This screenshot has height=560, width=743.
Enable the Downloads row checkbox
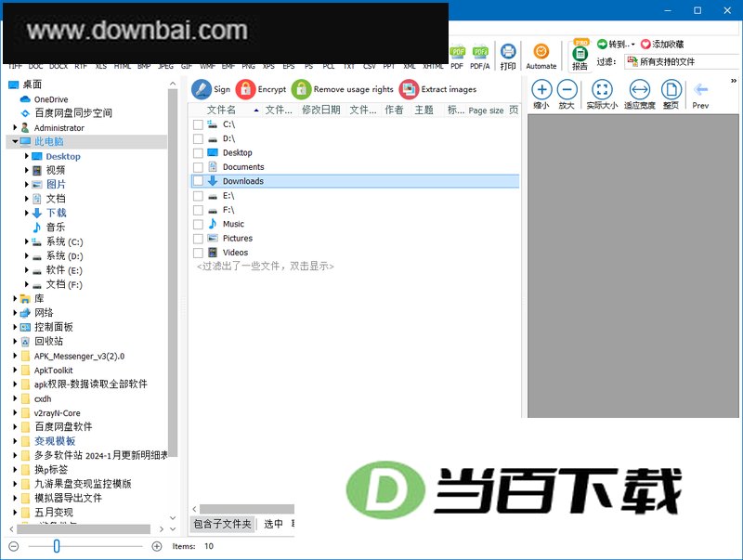[x=198, y=181]
